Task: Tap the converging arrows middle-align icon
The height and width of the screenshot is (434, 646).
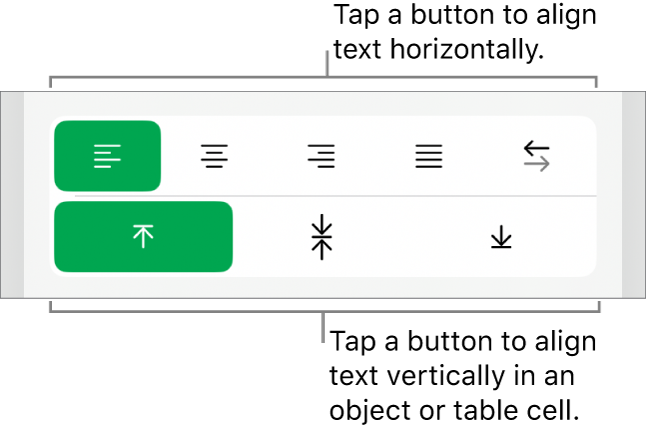Action: (321, 237)
